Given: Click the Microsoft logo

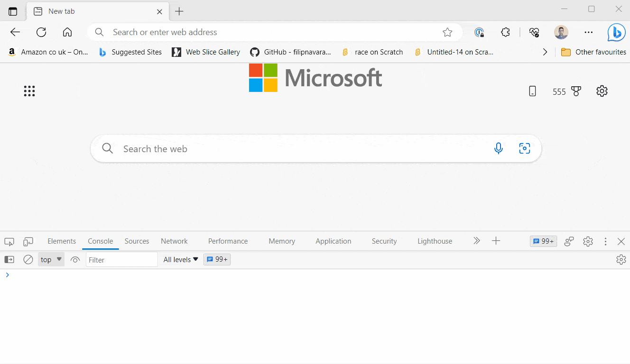Looking at the screenshot, I should coord(315,78).
